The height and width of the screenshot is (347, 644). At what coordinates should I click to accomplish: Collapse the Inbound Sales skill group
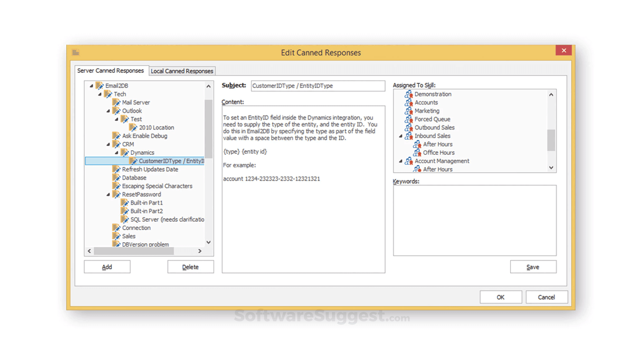[x=401, y=136]
